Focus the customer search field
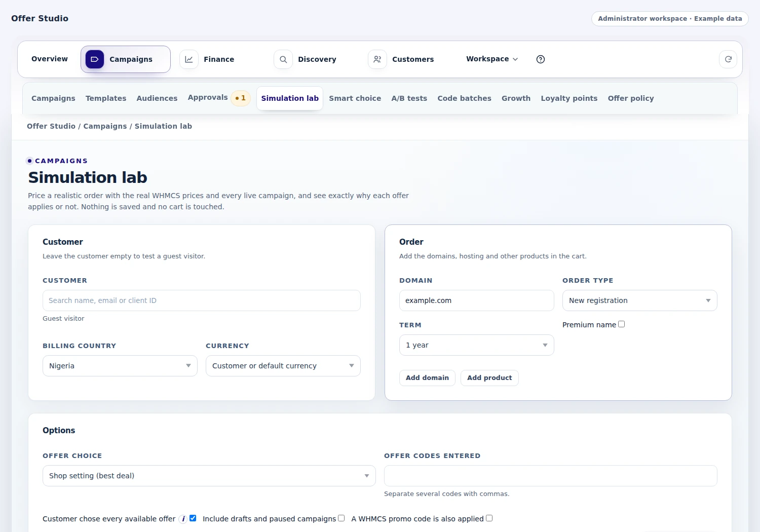The width and height of the screenshot is (760, 532). pos(202,300)
